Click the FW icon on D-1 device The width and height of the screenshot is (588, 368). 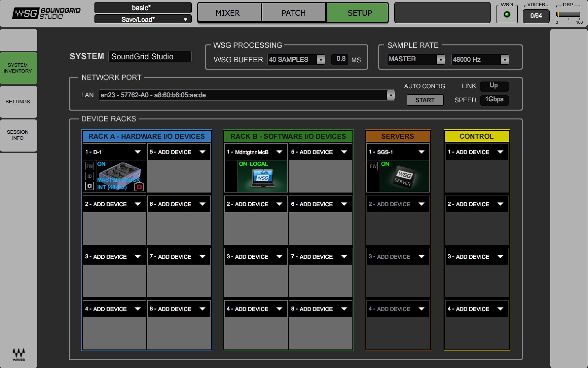click(x=89, y=166)
